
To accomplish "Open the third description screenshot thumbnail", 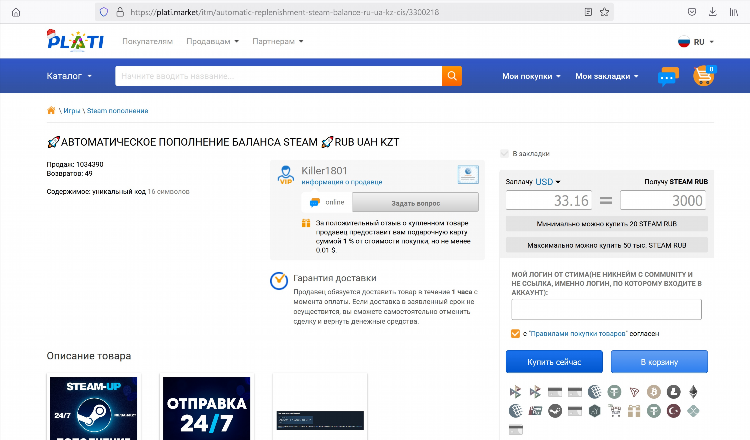I will pos(320,408).
